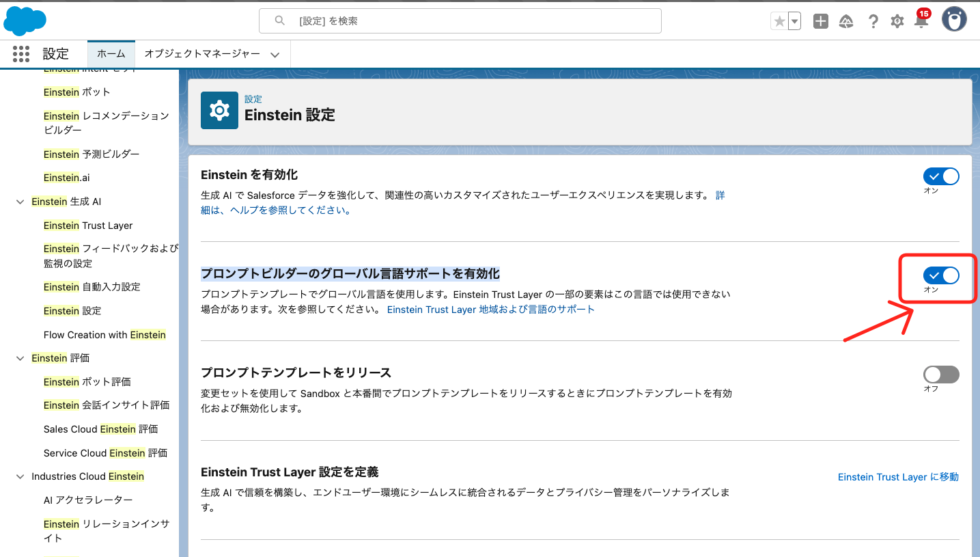The image size is (980, 557).
Task: Open Einstein 予測ビルダー in sidebar
Action: click(x=92, y=154)
